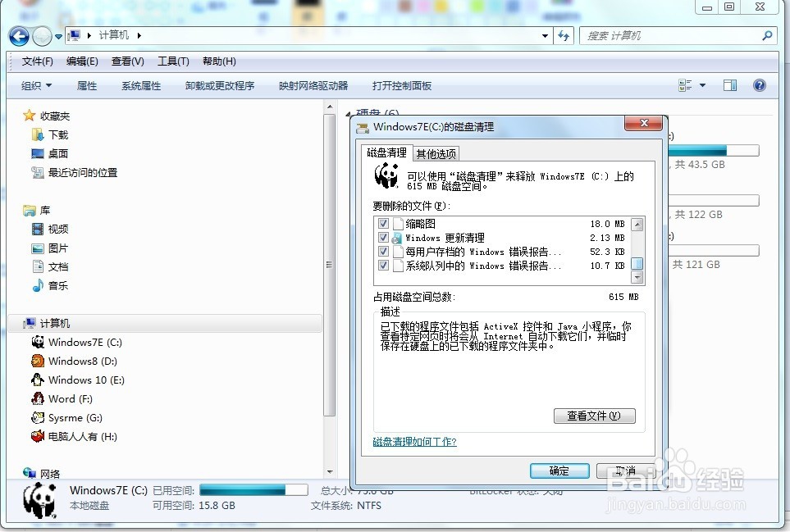
Task: Open the 磁盘清理如何工作? link
Action: click(414, 442)
